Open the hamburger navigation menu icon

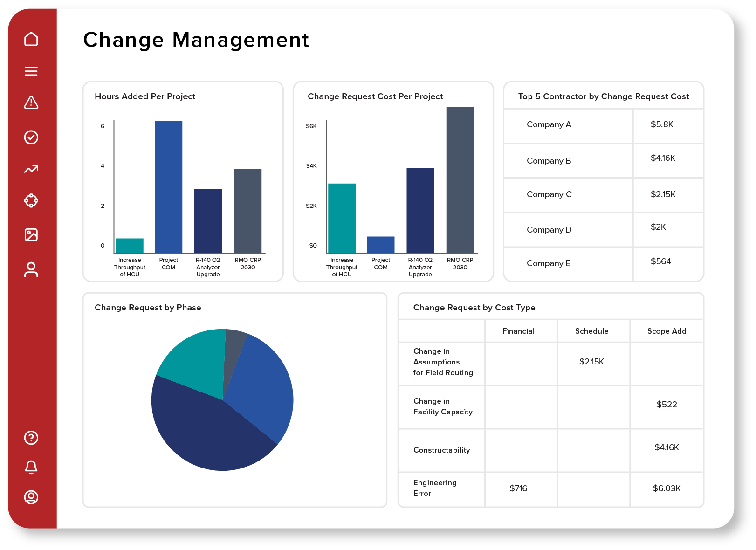(31, 71)
